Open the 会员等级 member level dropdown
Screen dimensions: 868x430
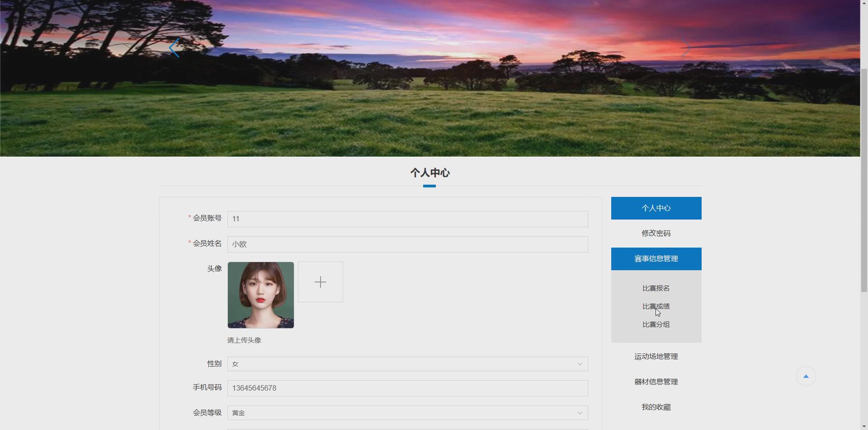579,412
